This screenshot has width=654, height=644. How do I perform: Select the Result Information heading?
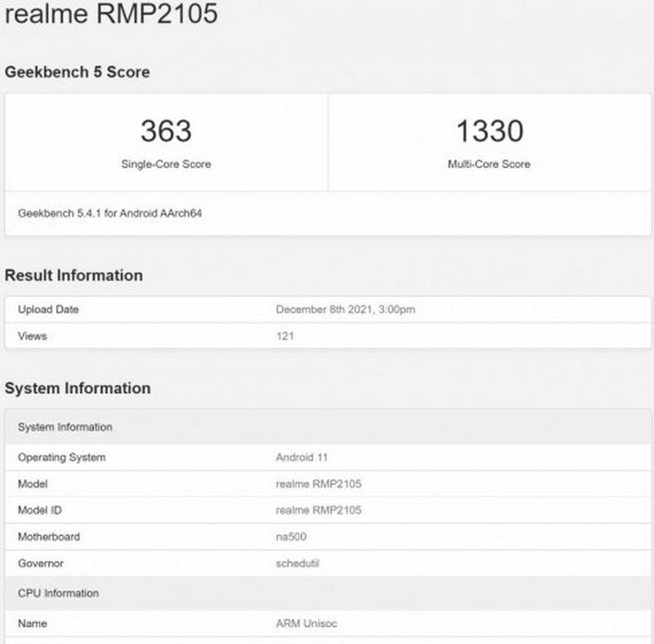tap(74, 275)
